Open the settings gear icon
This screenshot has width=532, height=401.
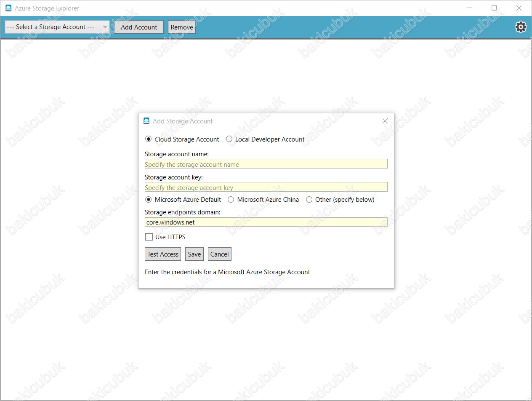click(x=521, y=27)
